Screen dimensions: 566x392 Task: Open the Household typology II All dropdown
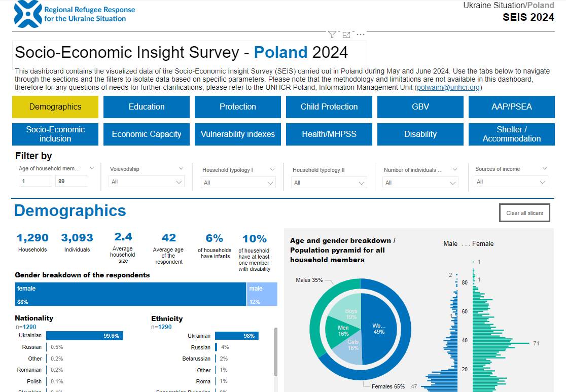click(329, 183)
